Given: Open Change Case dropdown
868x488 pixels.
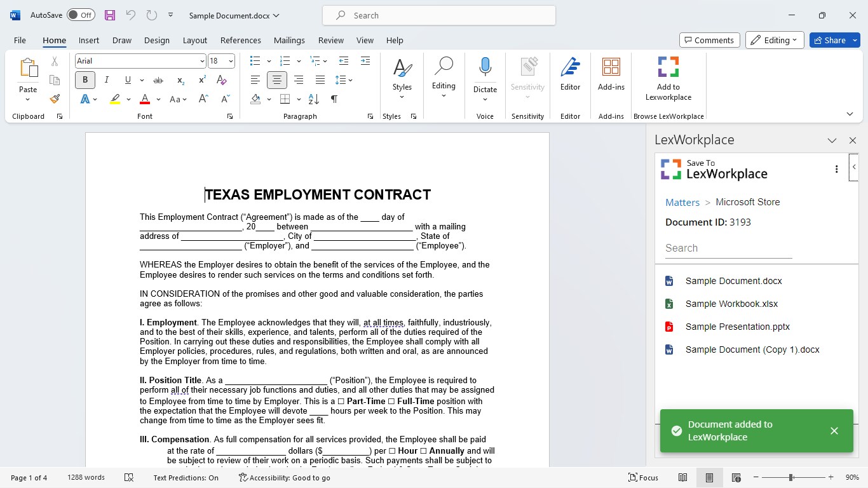Looking at the screenshot, I should 179,99.
